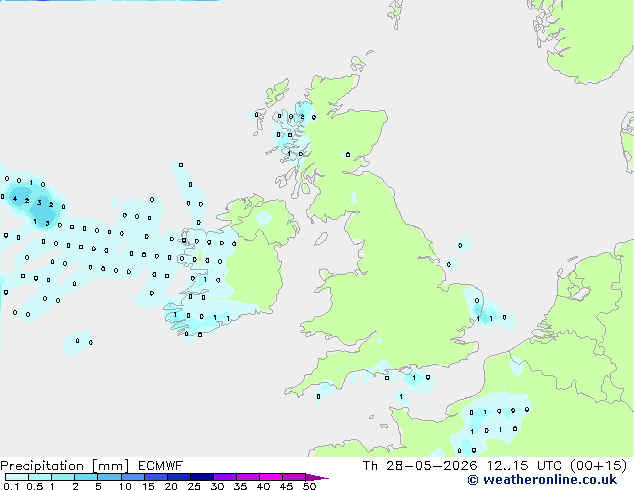Click the '(00+15)' forecast run text
The height and width of the screenshot is (490, 634).
coord(598,466)
